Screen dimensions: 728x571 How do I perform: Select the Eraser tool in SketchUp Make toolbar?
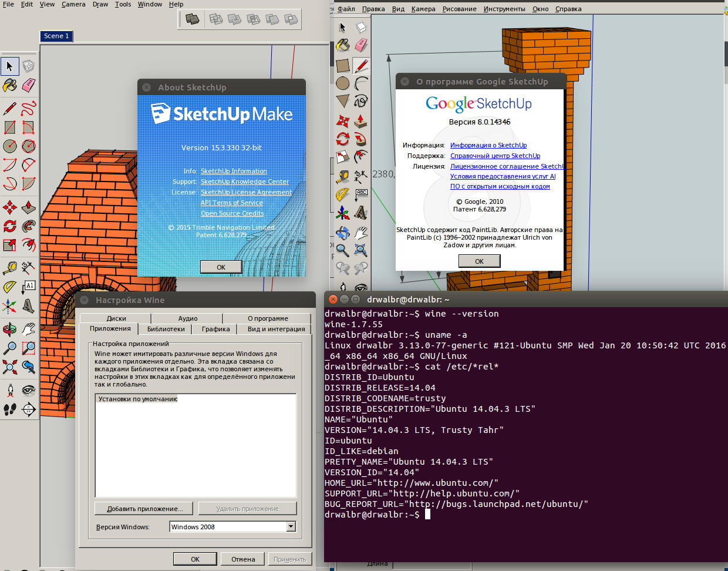29,86
